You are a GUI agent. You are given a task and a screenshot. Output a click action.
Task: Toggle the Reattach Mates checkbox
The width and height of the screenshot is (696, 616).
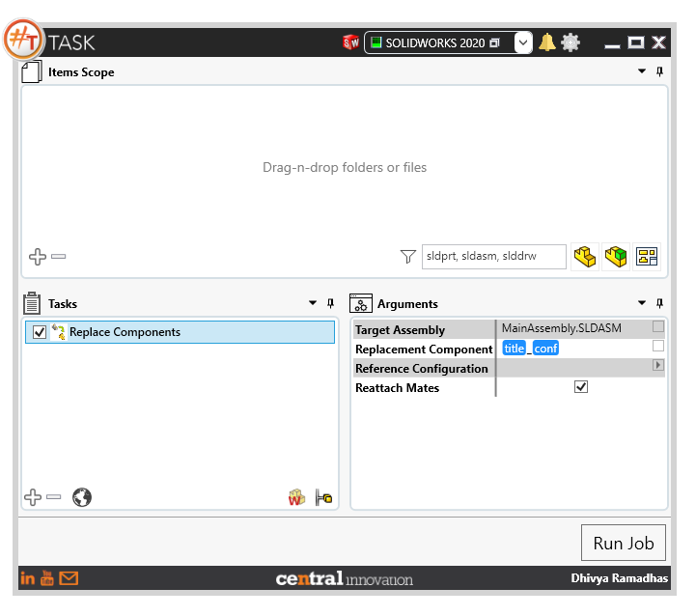(580, 387)
